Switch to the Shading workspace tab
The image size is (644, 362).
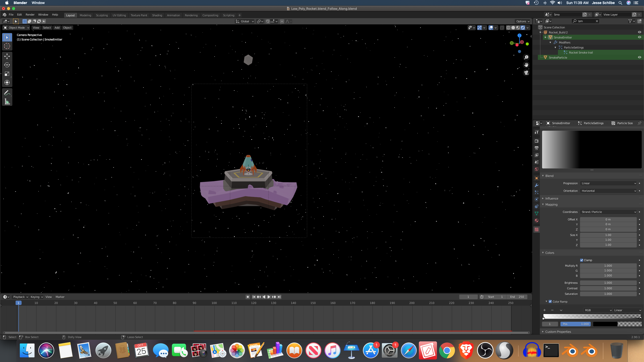[x=157, y=15]
